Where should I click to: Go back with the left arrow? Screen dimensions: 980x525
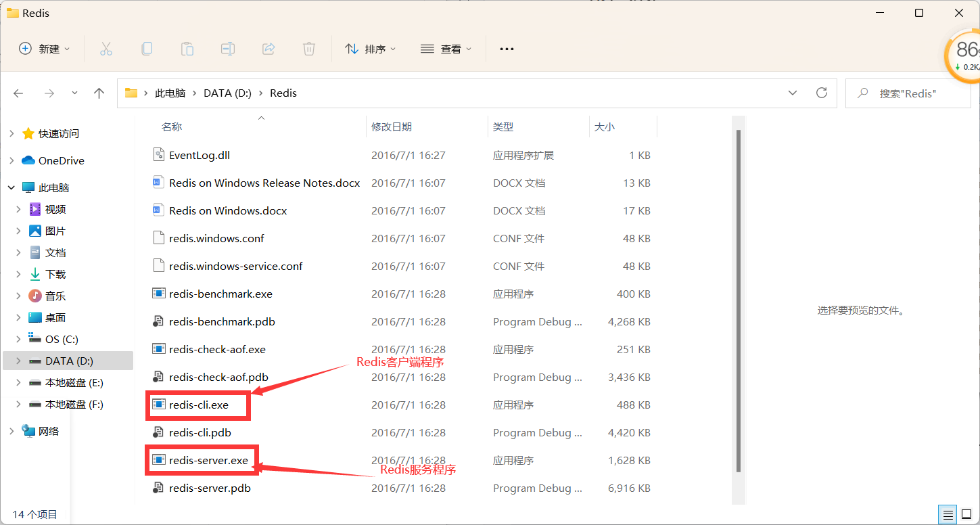point(18,93)
